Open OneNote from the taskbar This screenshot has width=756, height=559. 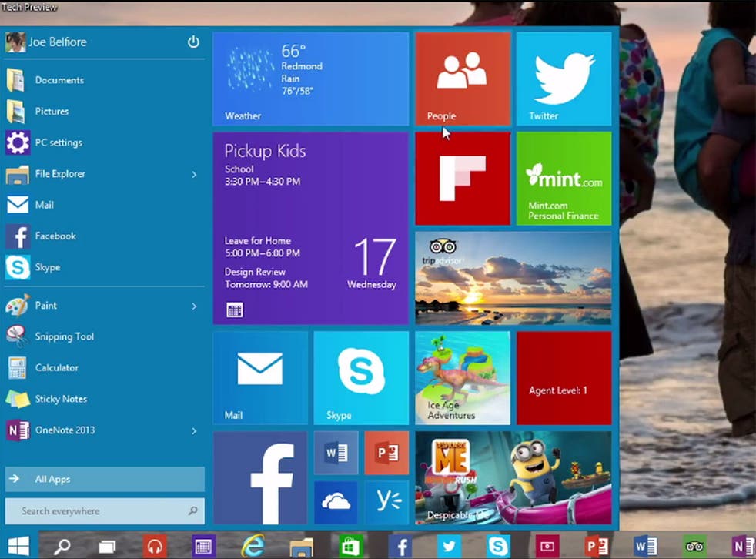click(x=743, y=546)
